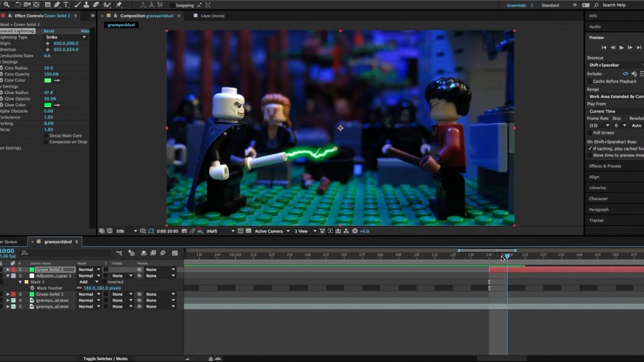Toggle frame blending for the timeline

pos(153,253)
